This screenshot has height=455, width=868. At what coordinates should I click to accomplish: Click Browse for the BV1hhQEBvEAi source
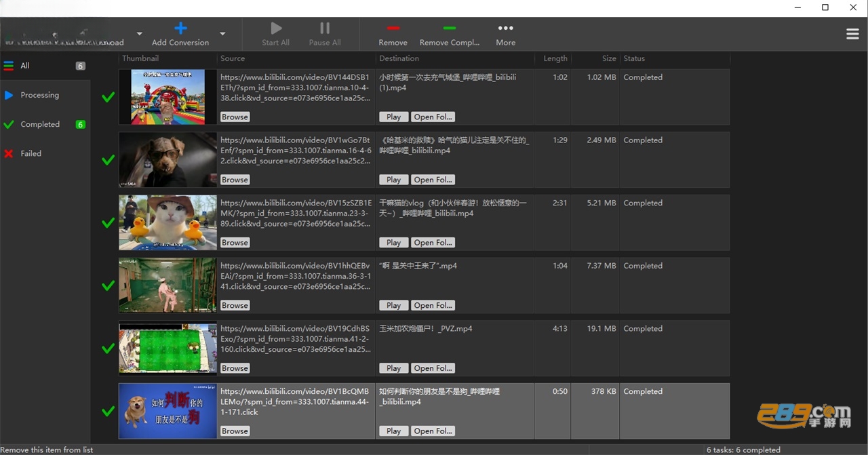point(235,305)
